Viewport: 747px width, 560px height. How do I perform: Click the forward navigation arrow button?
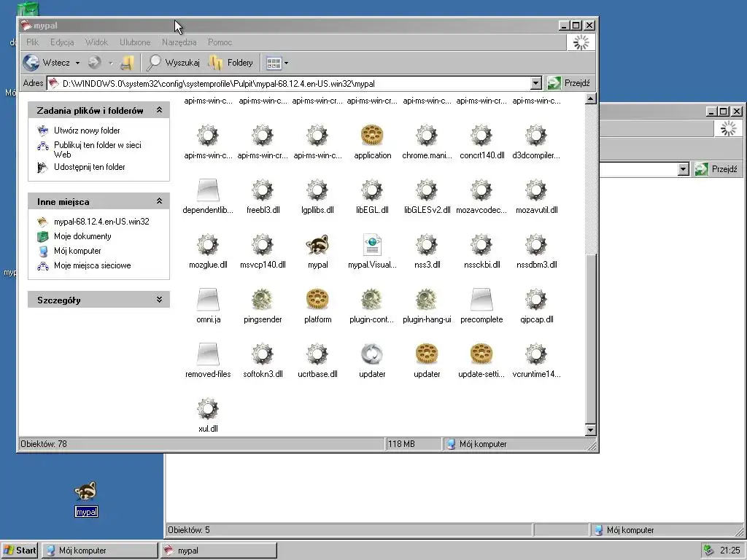click(95, 63)
